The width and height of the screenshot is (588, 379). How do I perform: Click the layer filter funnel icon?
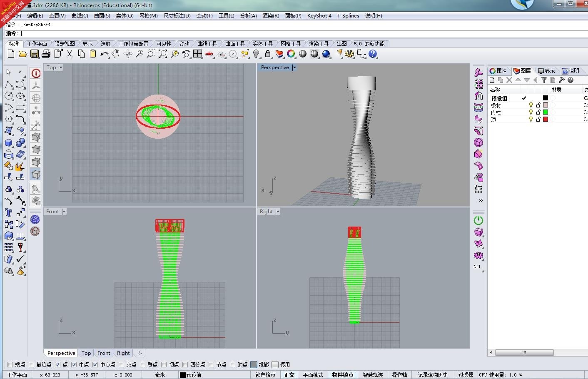544,80
